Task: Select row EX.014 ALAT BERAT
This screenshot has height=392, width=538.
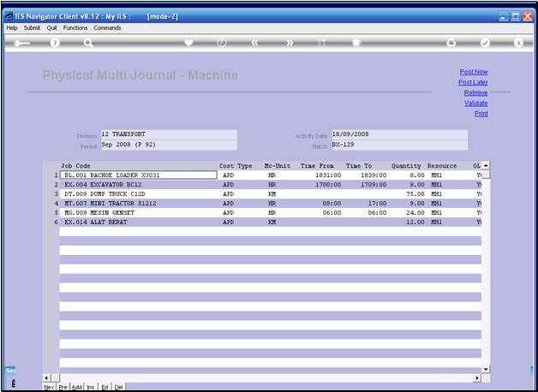Action: tap(271, 222)
